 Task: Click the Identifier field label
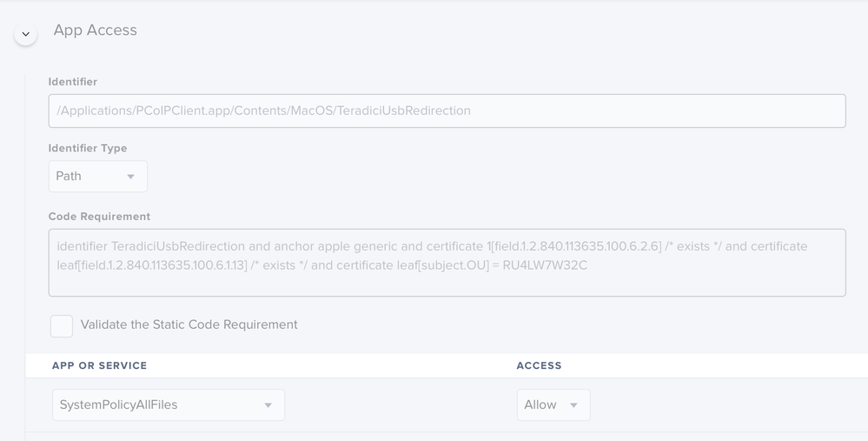pos(72,82)
